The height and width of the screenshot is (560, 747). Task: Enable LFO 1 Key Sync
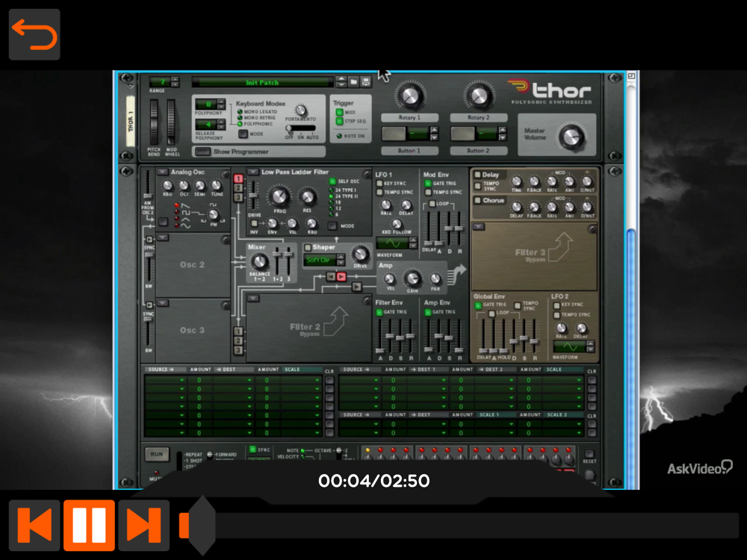click(x=379, y=184)
